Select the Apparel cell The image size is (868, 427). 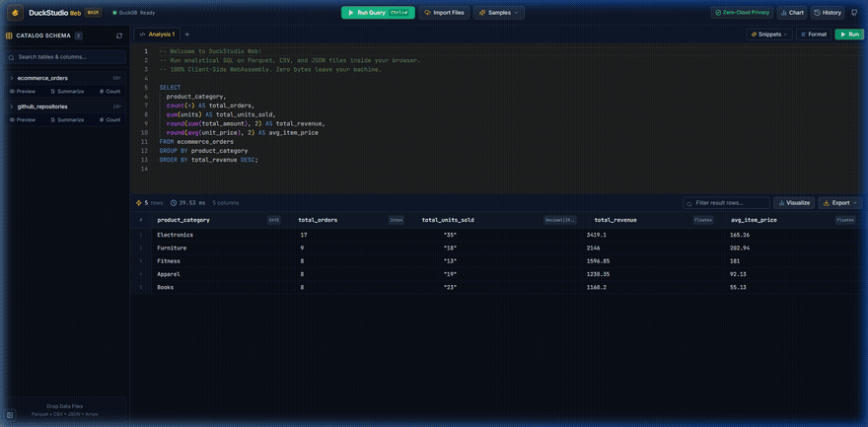(169, 274)
